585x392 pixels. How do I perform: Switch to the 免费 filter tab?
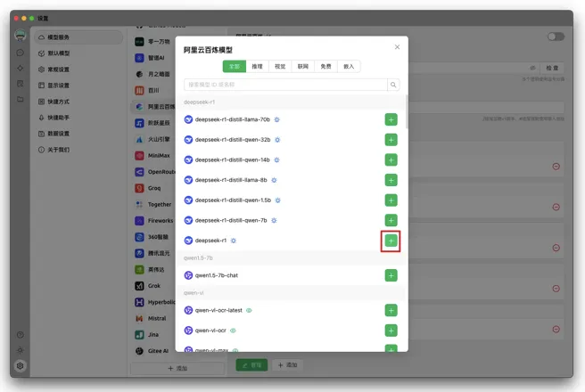tap(325, 66)
